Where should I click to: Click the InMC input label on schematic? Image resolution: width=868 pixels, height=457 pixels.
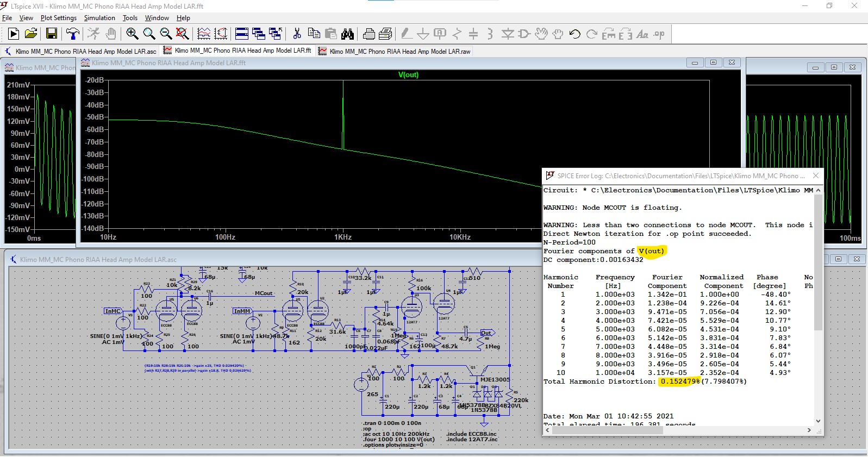[113, 311]
